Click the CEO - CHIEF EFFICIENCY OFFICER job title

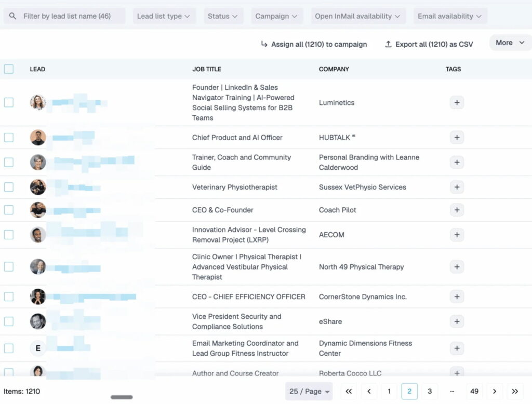(x=249, y=297)
